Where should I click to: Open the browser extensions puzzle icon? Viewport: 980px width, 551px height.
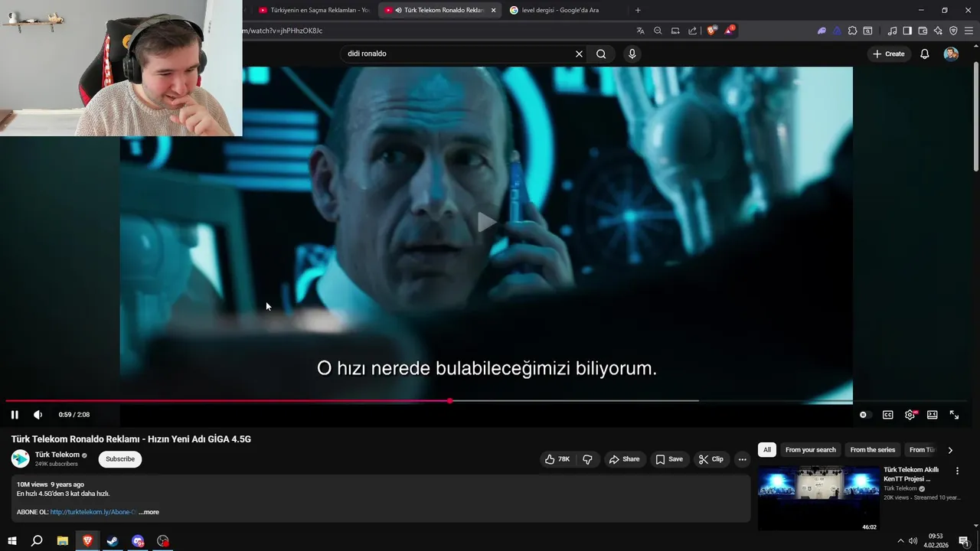tap(852, 31)
